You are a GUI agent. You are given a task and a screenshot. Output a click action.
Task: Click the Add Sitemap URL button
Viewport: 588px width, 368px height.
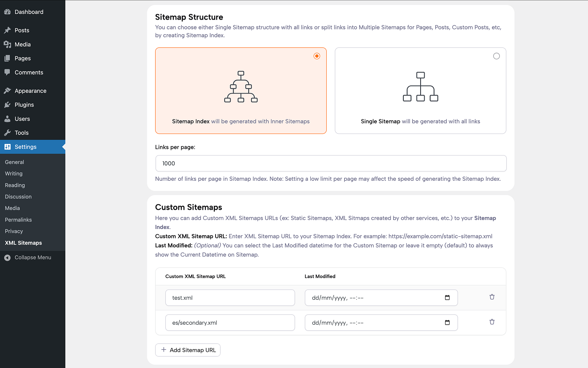[x=187, y=350]
